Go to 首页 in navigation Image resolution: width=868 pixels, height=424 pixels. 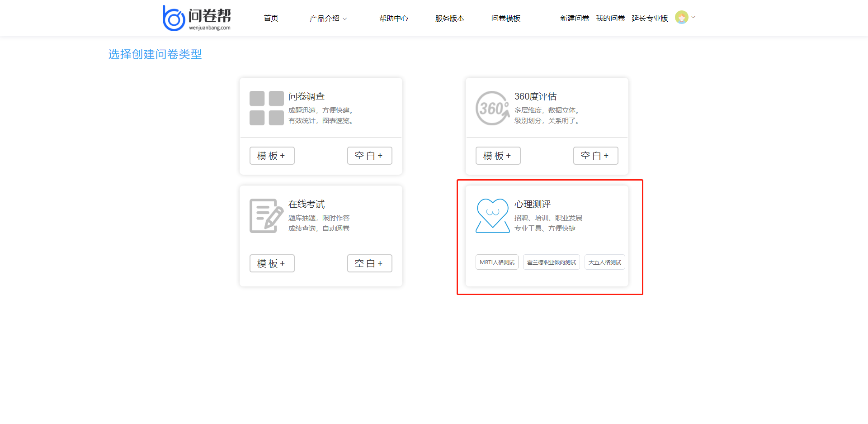click(271, 19)
